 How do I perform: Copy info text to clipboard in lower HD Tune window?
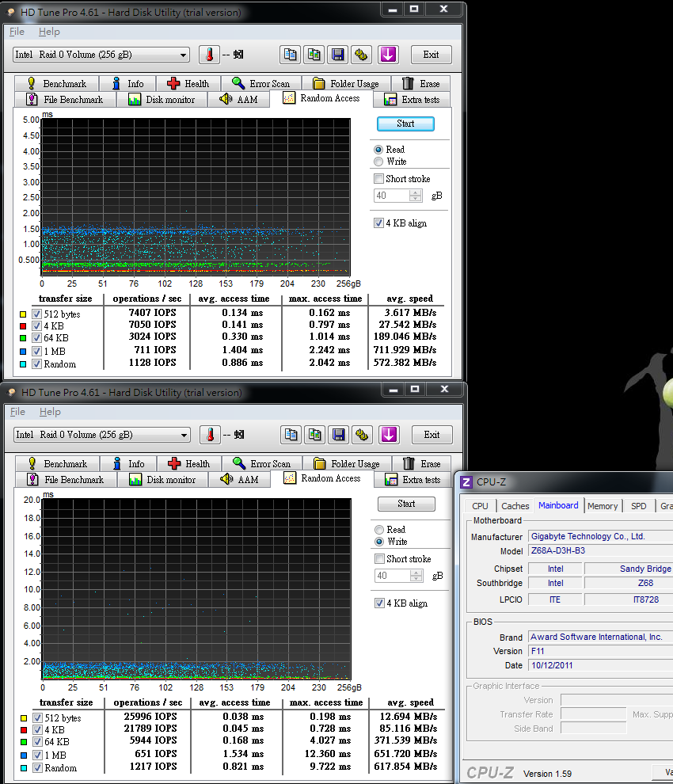point(291,435)
